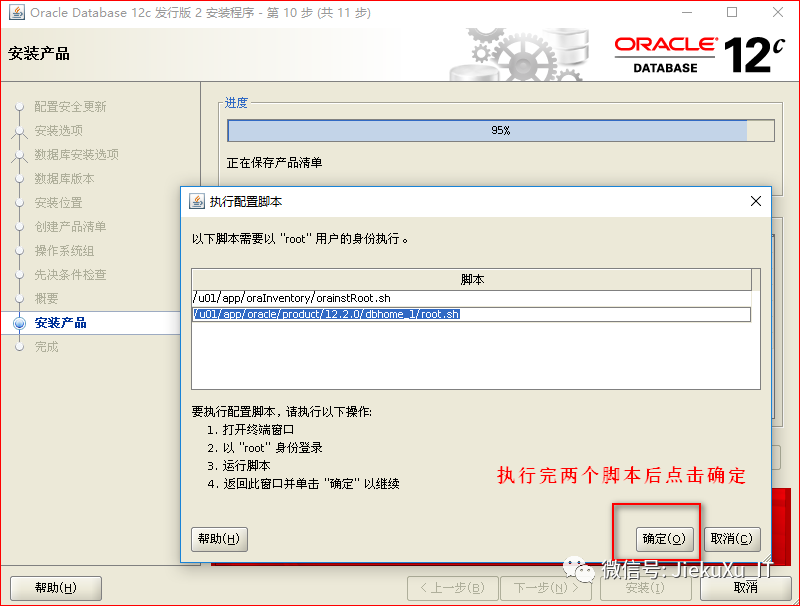The height and width of the screenshot is (606, 800).
Task: Select the 数据库安装选项 step
Action: (x=77, y=155)
